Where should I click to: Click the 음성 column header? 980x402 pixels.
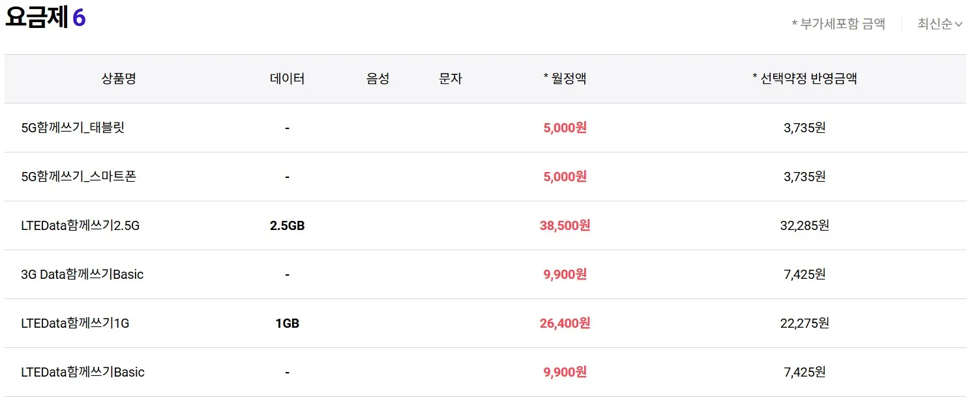(x=377, y=78)
